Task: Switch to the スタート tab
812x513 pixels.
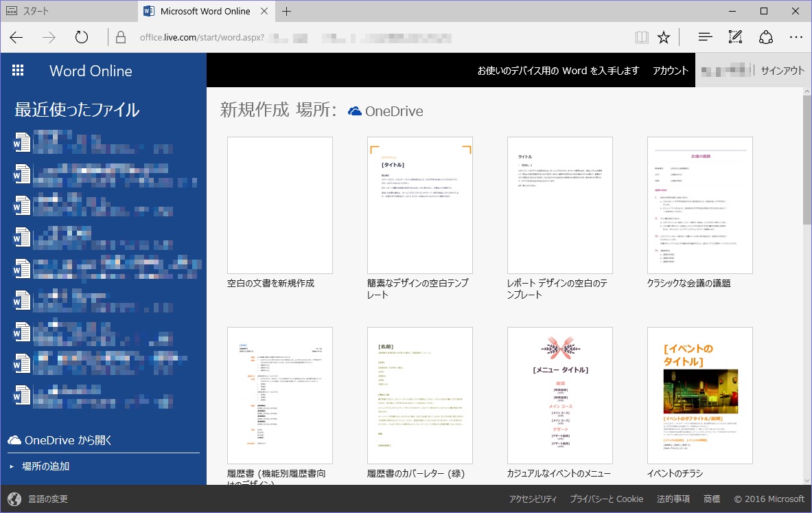Action: pyautogui.click(x=69, y=11)
